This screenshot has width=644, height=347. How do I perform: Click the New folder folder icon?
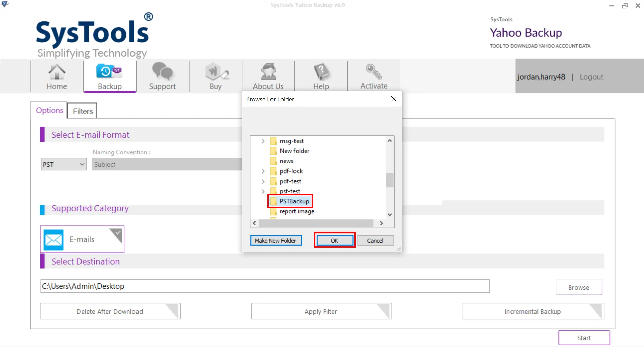(274, 151)
